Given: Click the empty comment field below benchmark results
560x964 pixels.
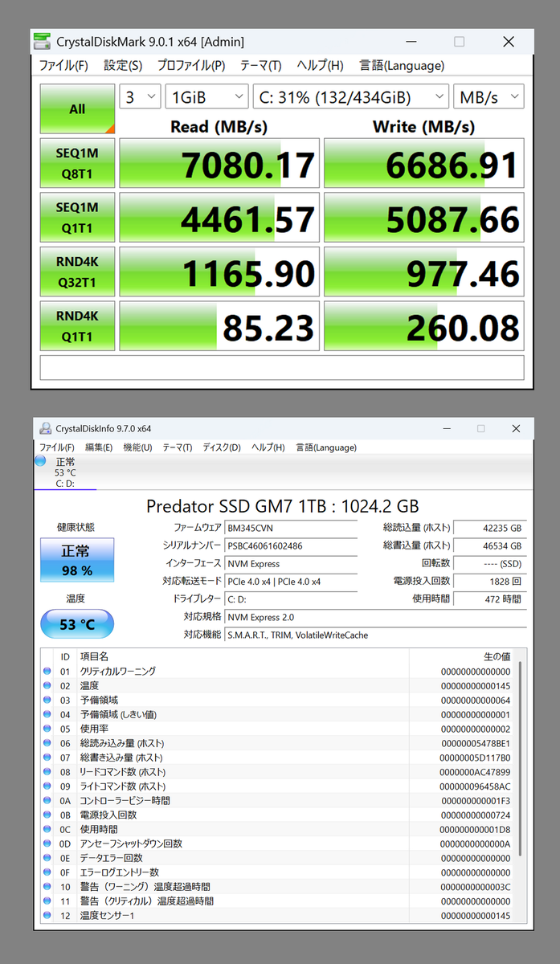Looking at the screenshot, I should 282,367.
